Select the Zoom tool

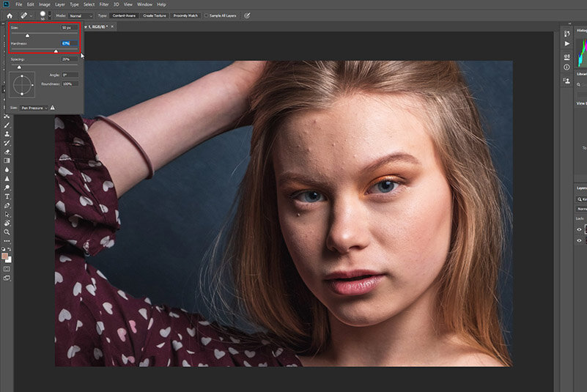[7, 232]
